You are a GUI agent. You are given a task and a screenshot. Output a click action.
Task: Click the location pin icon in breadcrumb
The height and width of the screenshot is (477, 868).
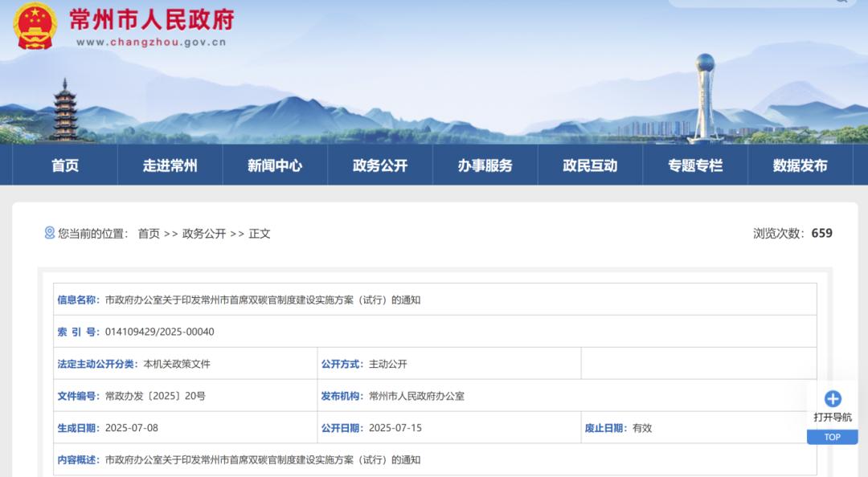point(50,233)
